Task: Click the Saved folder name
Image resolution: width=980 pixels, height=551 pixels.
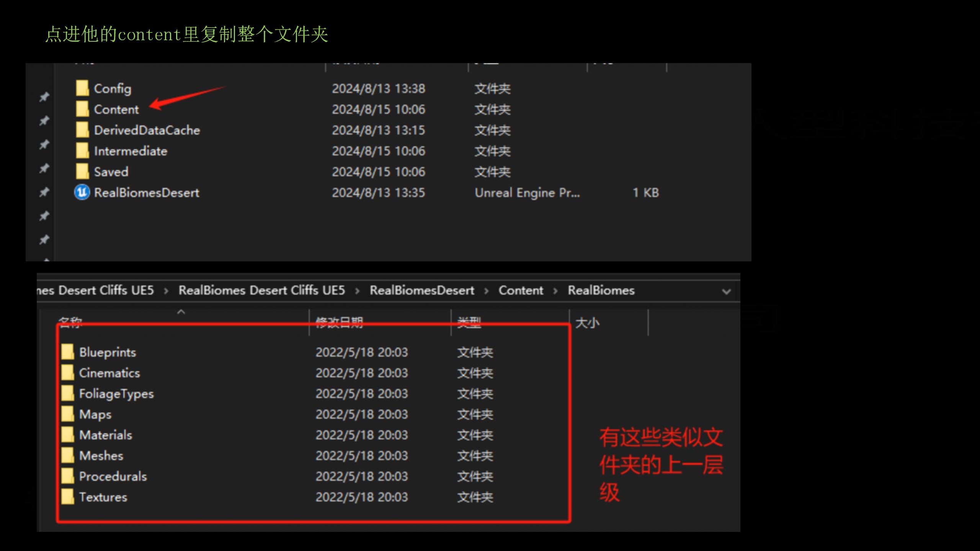Action: [111, 172]
